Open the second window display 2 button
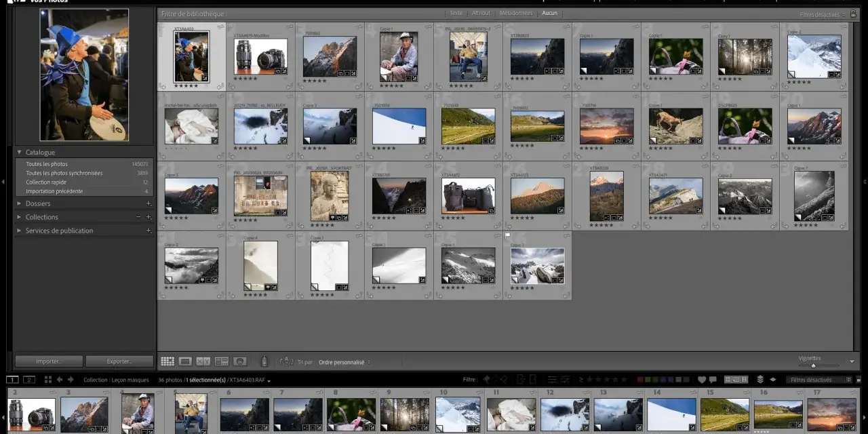The width and height of the screenshot is (868, 434). (x=29, y=380)
